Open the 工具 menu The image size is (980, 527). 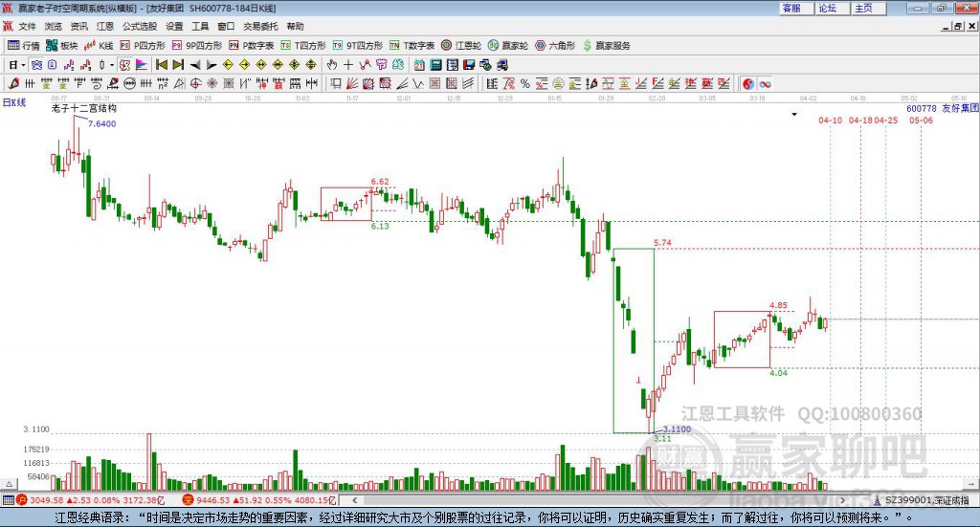[200, 26]
